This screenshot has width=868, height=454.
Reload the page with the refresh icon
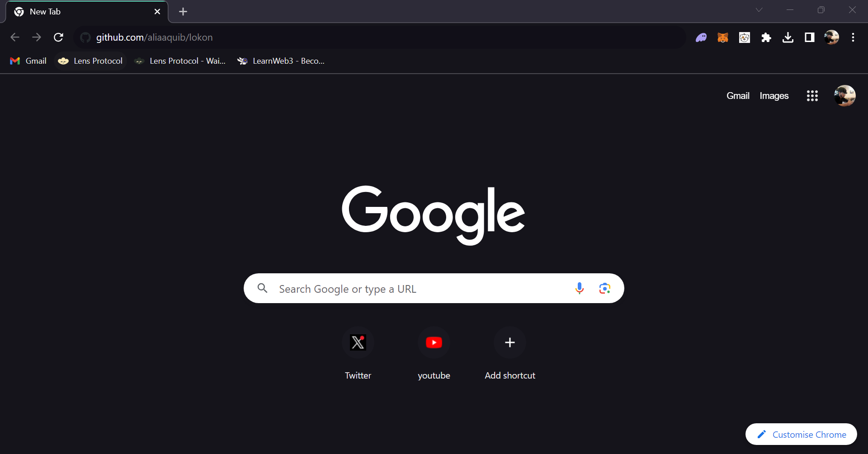(58, 37)
